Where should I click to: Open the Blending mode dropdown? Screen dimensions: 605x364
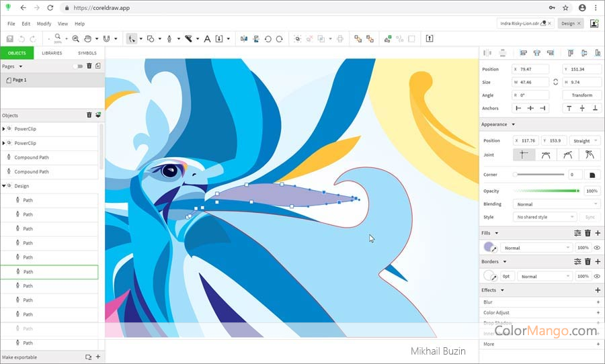(x=555, y=204)
